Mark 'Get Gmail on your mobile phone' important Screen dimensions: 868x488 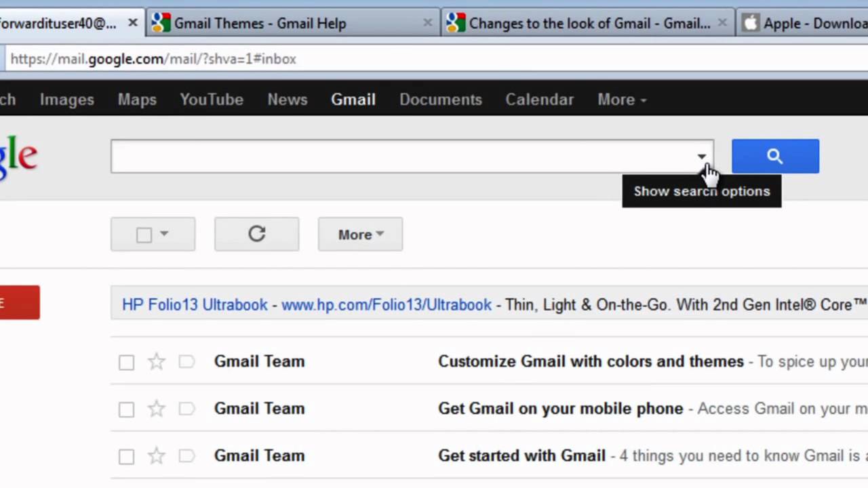click(x=186, y=409)
